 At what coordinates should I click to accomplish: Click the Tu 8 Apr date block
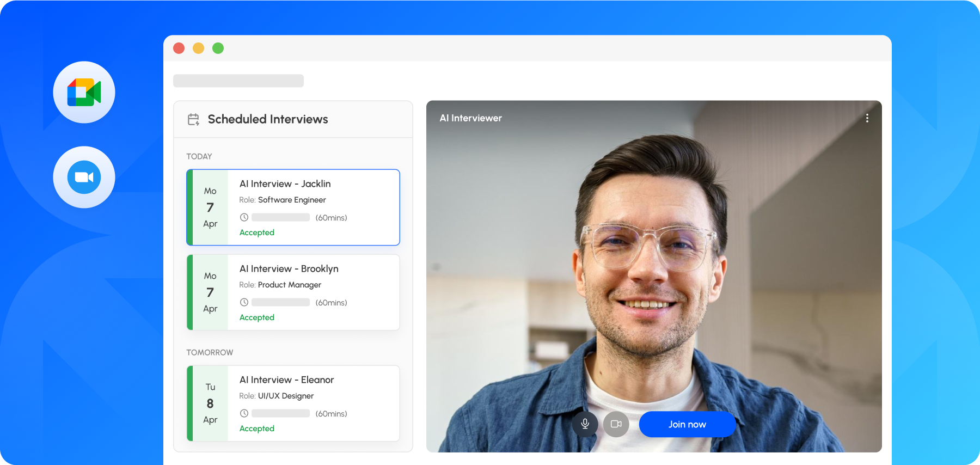tap(210, 403)
